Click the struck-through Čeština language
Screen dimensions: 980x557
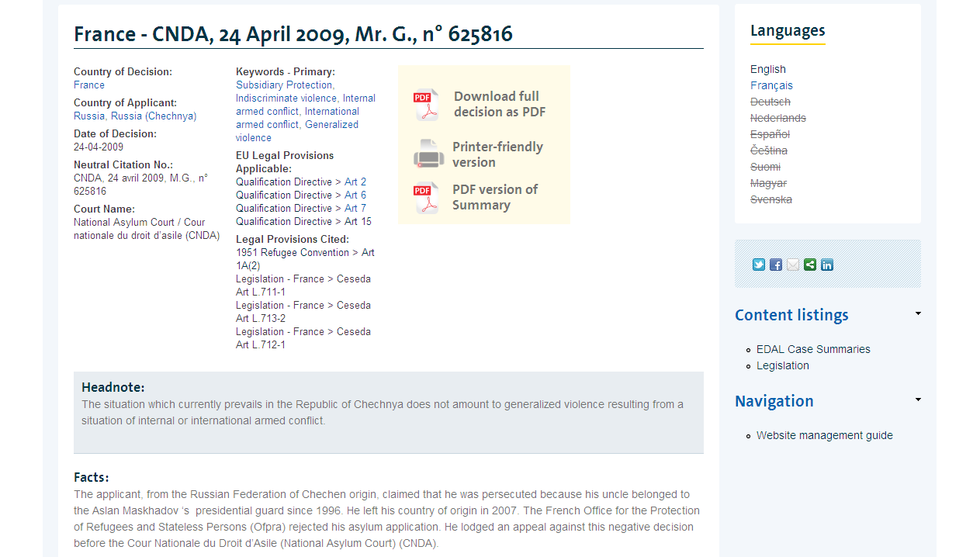(x=769, y=150)
